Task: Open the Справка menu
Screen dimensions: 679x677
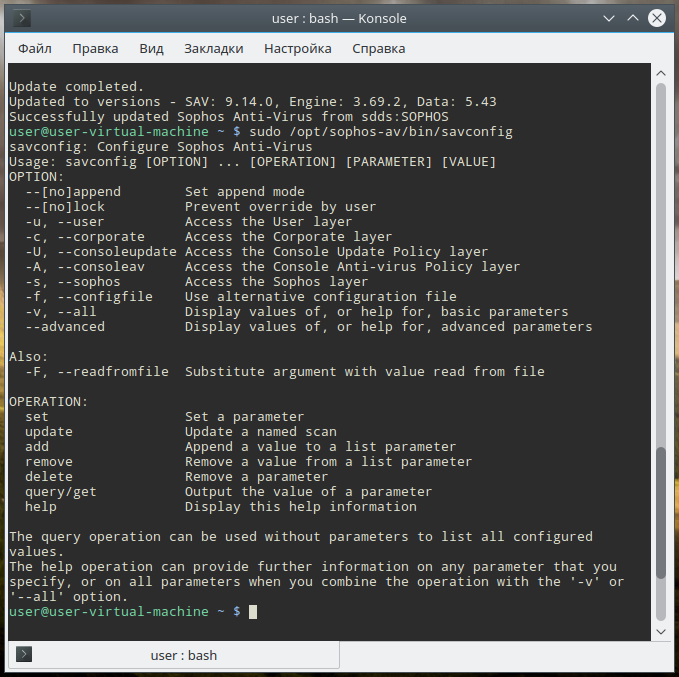Action: point(378,49)
